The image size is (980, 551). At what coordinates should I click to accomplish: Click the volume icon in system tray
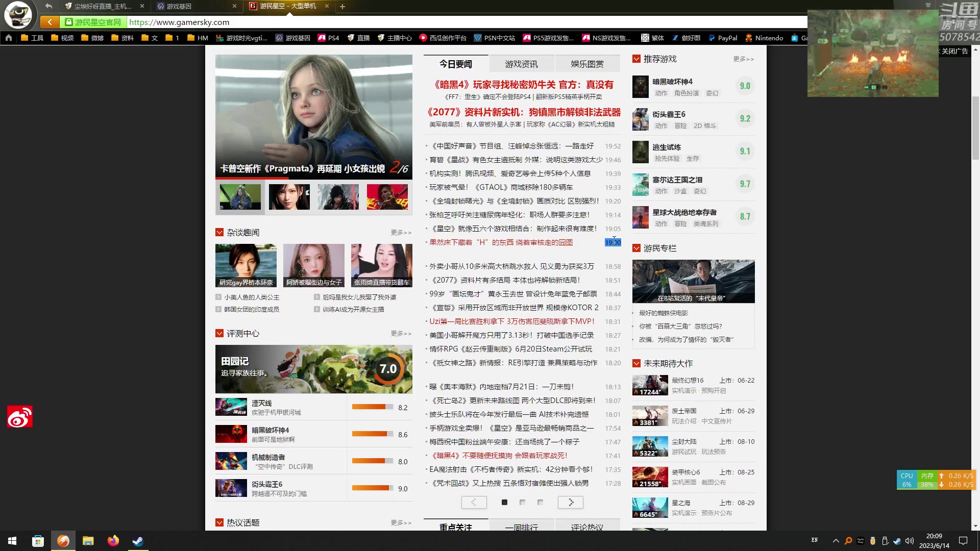910,541
